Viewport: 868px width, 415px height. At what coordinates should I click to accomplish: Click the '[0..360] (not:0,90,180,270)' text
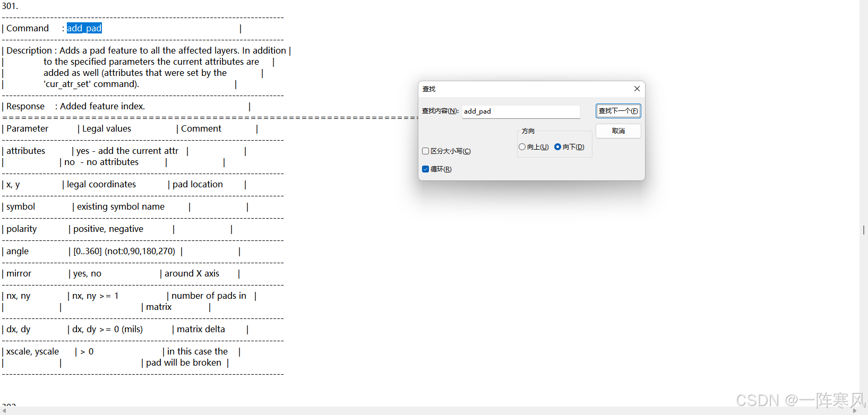[124, 252]
